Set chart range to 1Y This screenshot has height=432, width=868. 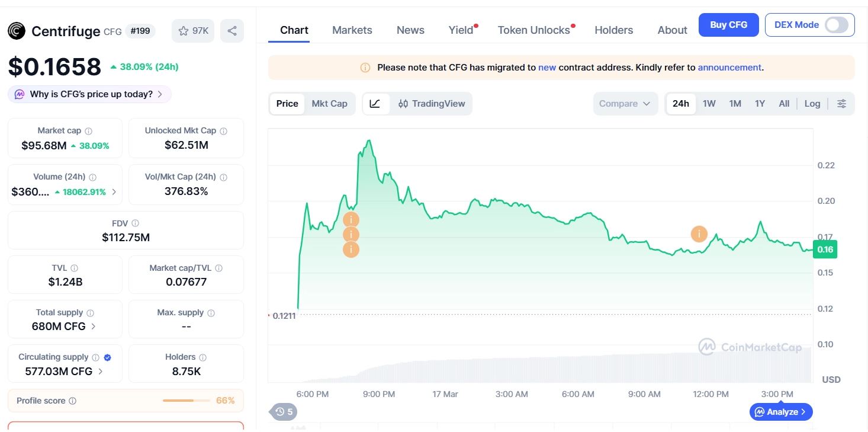pos(760,104)
